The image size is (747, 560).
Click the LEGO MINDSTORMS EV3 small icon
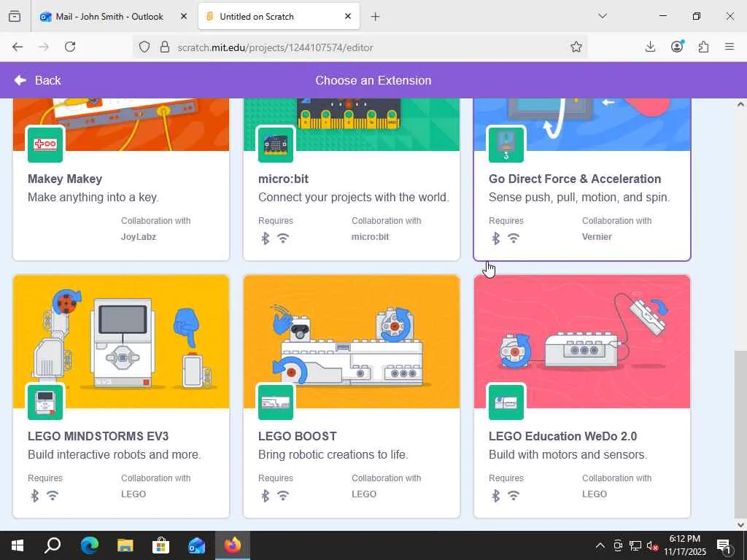coord(45,402)
